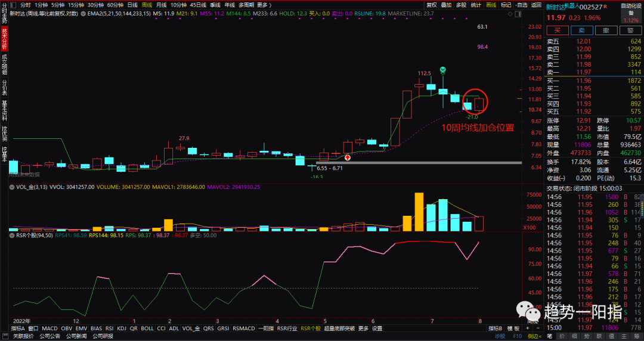Click the 撤 cancel order button
The image size is (644, 341).
(606, 30)
